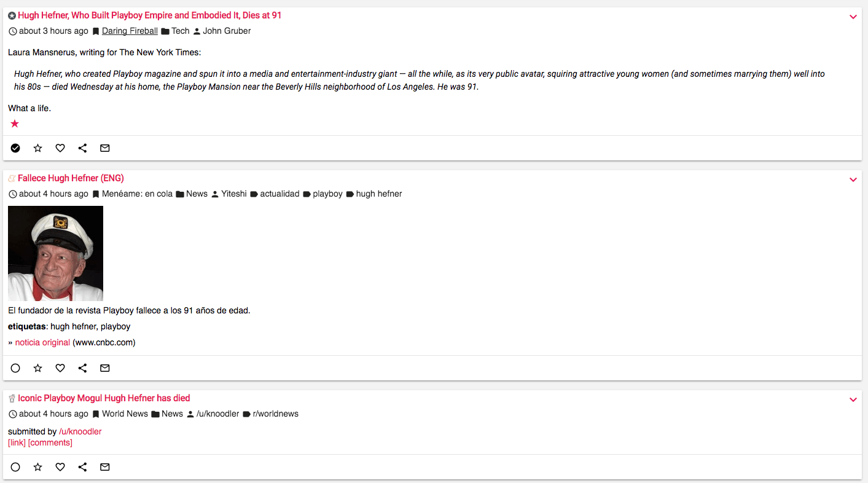Viewport: 868px width, 483px height.
Task: Star the Daring Fireball Hefner article
Action: click(x=38, y=148)
